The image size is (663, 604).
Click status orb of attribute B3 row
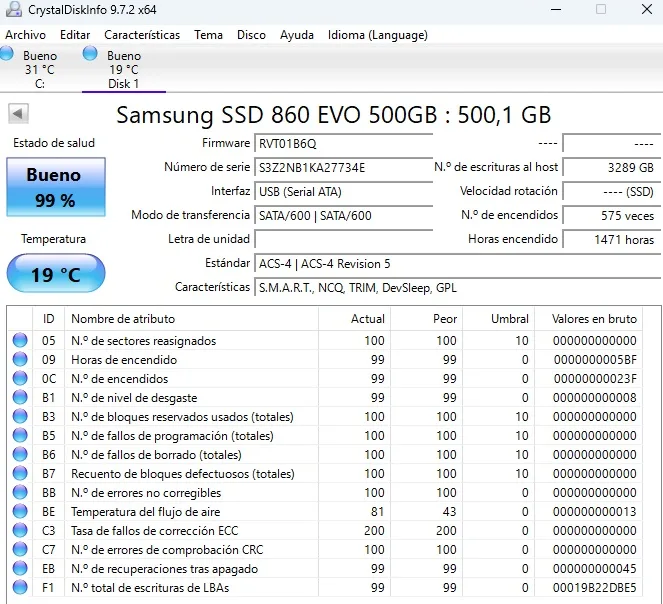pos(20,416)
